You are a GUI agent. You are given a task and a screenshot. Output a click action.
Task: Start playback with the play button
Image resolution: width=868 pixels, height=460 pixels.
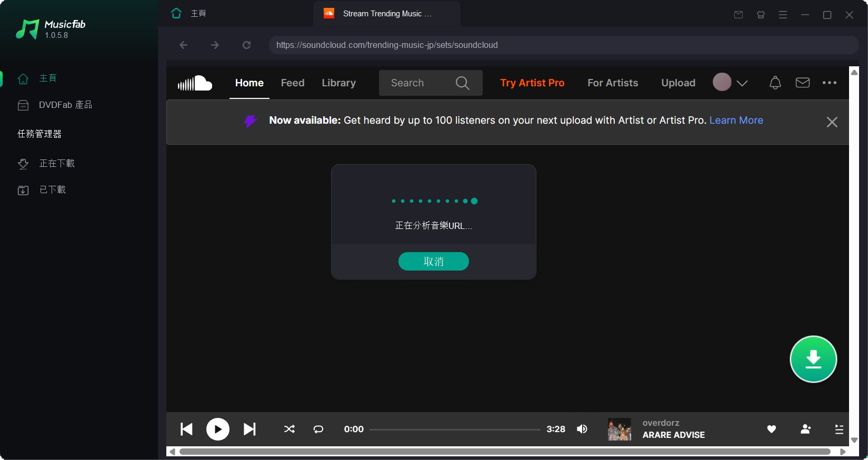218,429
